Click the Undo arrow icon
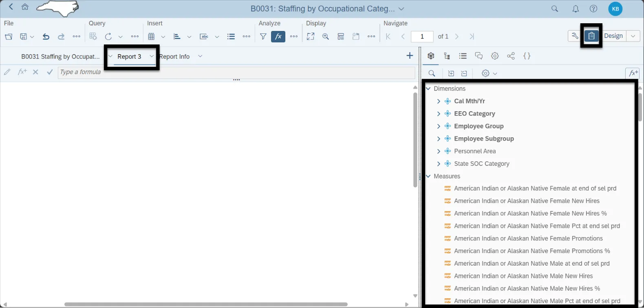 (46, 37)
